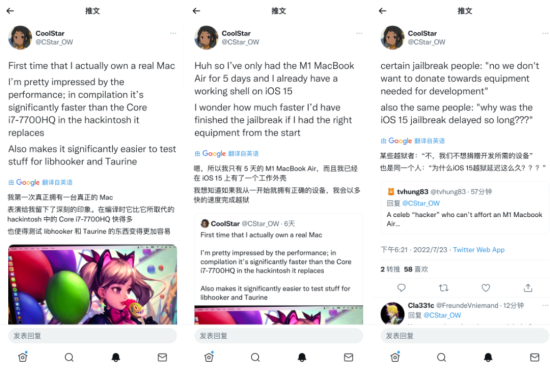This screenshot has width=550, height=370.
Task: Retweet the jailbreak donation tweet
Action: [444, 288]
